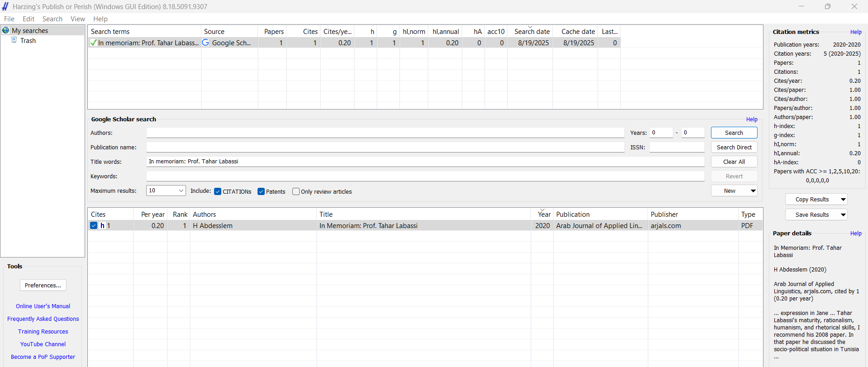Sort results by Type column header
The image size is (868, 367).
tap(750, 214)
